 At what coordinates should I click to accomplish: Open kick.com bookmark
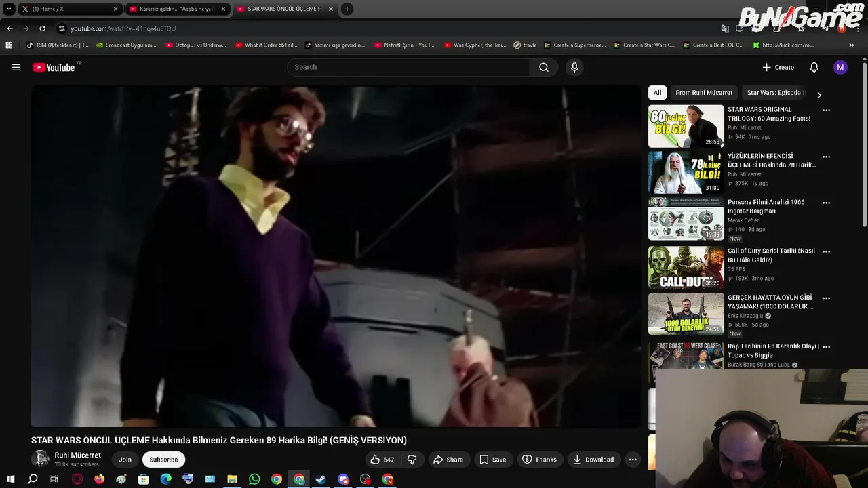(x=783, y=45)
